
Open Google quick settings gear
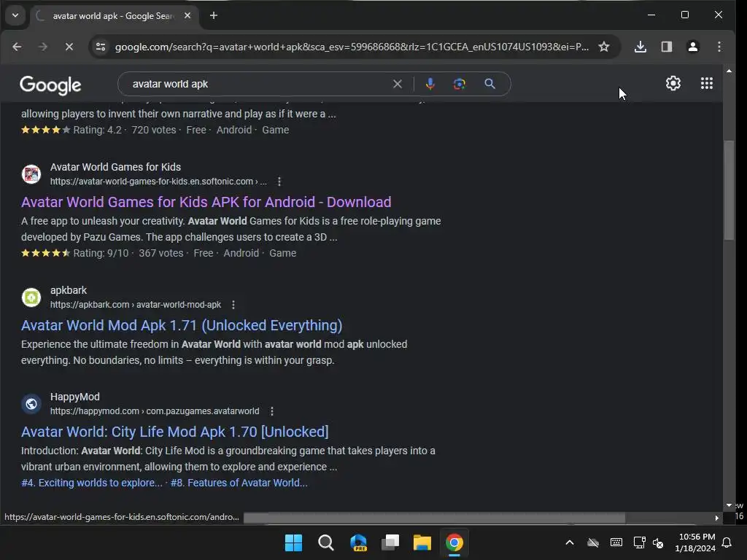[673, 83]
